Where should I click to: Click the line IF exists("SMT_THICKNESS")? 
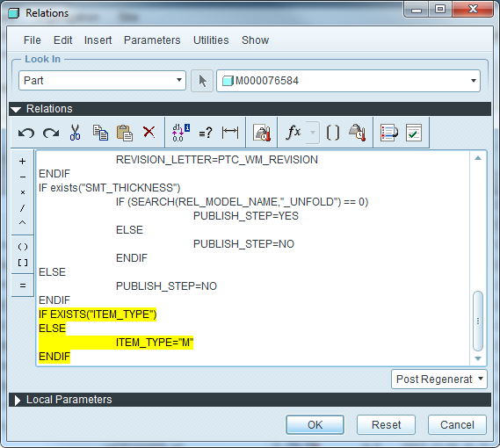click(109, 188)
